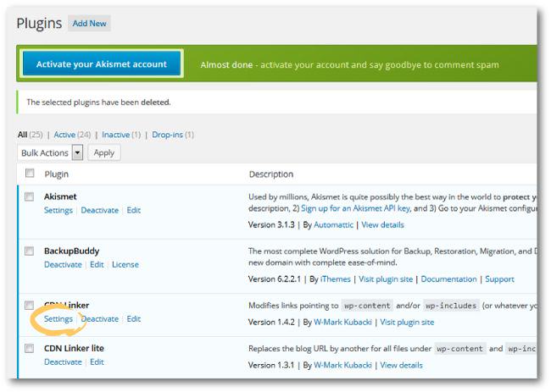Screen dimensions: 551x392
Task: Click 'Almost done' banner text
Action: pos(226,65)
